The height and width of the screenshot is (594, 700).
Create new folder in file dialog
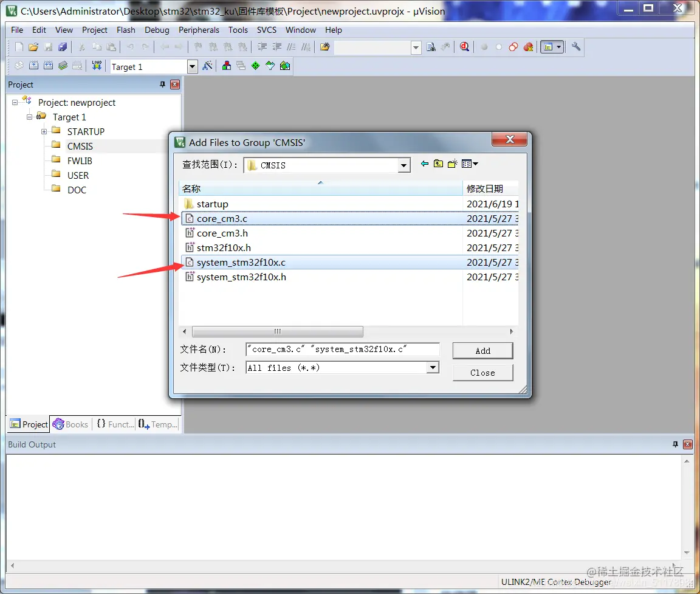click(453, 164)
